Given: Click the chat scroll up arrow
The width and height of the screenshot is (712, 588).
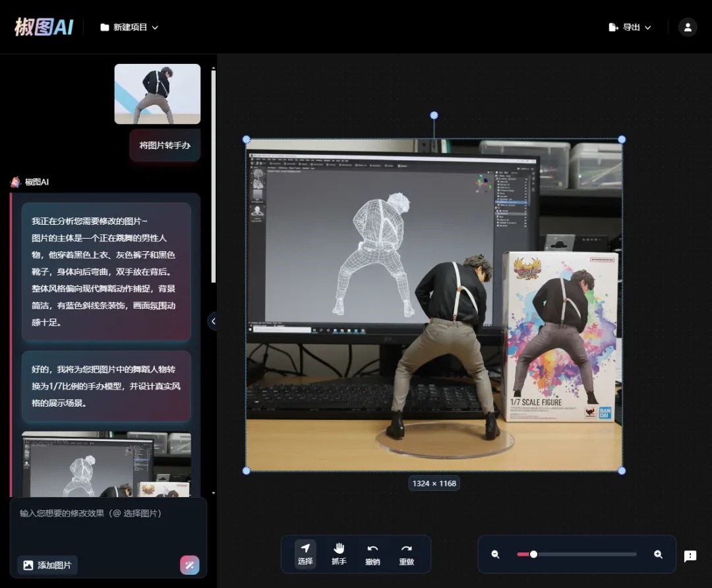Looking at the screenshot, I should click(213, 68).
